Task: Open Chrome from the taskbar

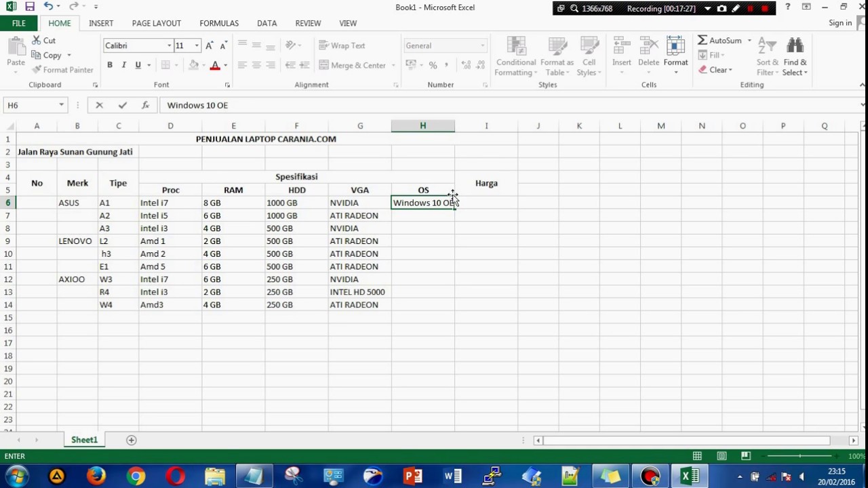Action: tap(136, 476)
